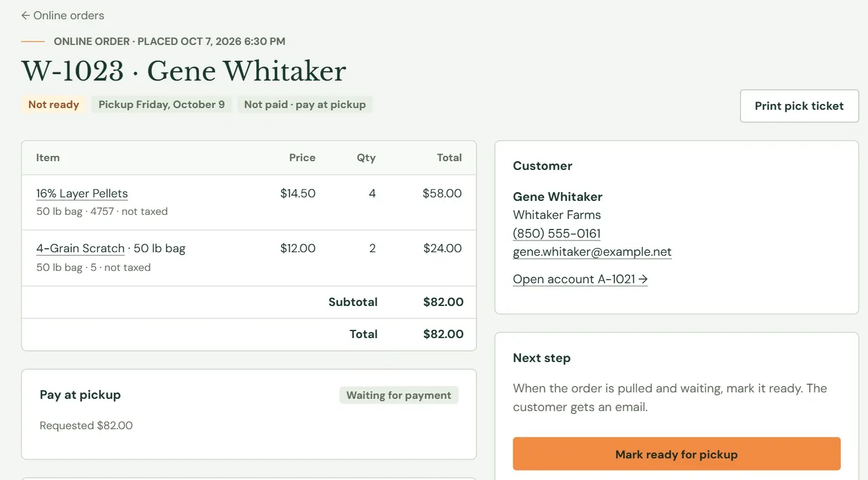This screenshot has height=480, width=868.
Task: Click the Next step heading
Action: click(541, 358)
